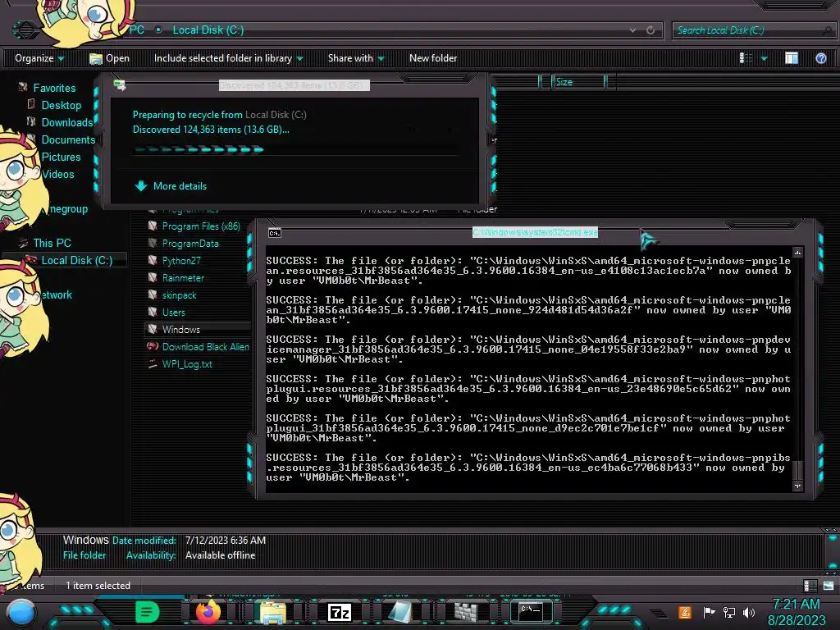Show the clock and date flyout

coord(797,612)
